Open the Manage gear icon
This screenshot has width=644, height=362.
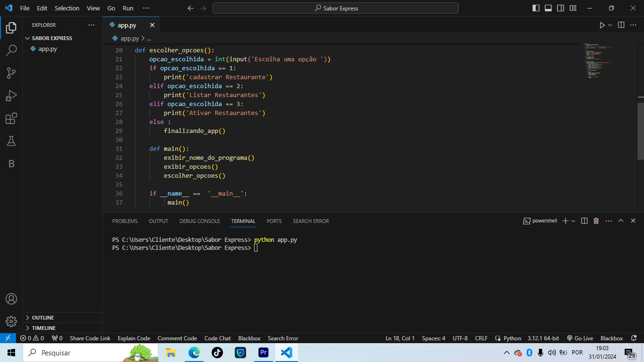coord(11,321)
